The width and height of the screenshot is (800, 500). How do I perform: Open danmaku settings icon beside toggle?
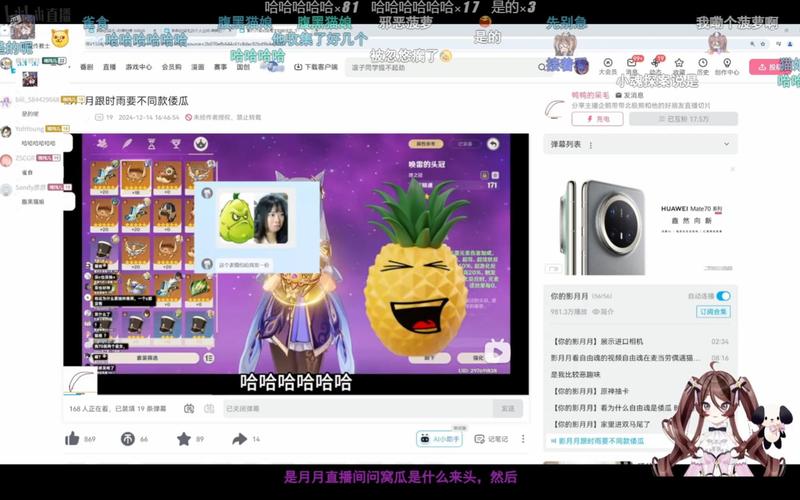tap(210, 408)
